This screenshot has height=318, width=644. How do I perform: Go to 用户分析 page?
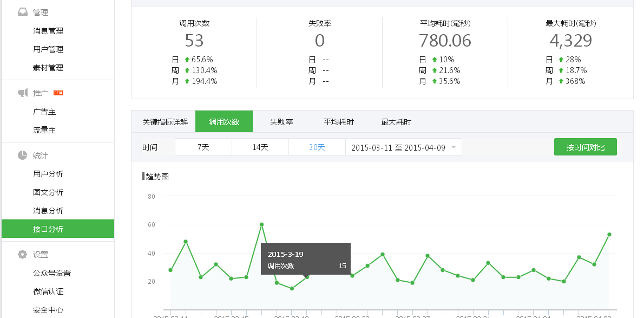click(x=48, y=174)
